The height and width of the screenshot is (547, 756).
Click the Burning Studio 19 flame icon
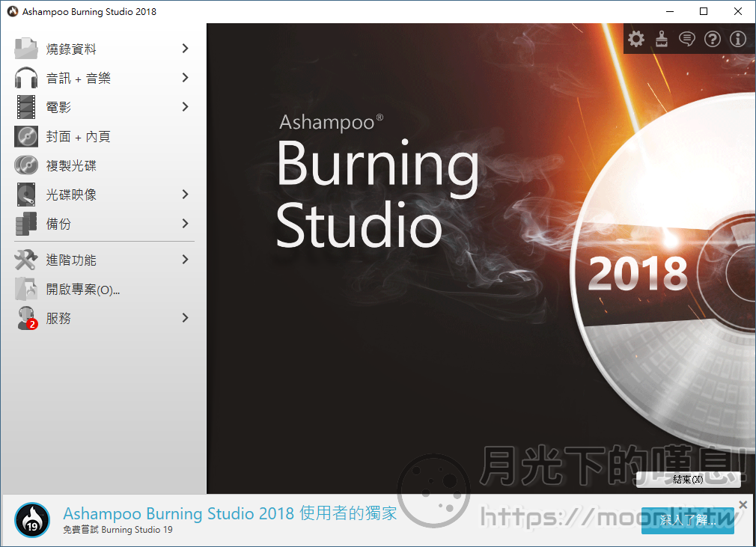pos(32,520)
